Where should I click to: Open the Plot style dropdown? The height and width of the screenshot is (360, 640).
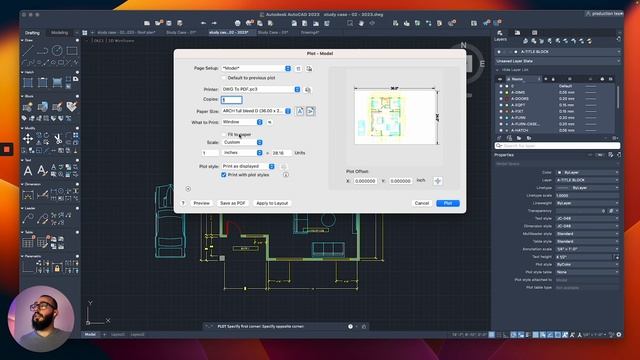[248, 166]
